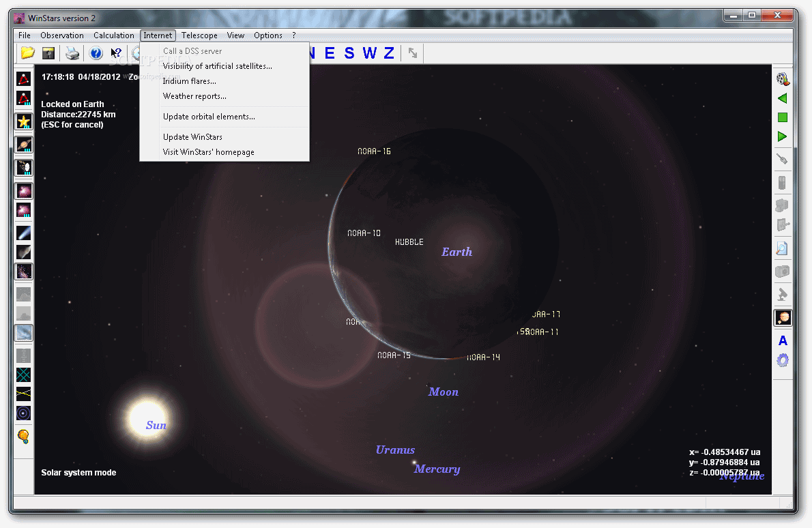Click the grayed microscope icon

pos(783,294)
